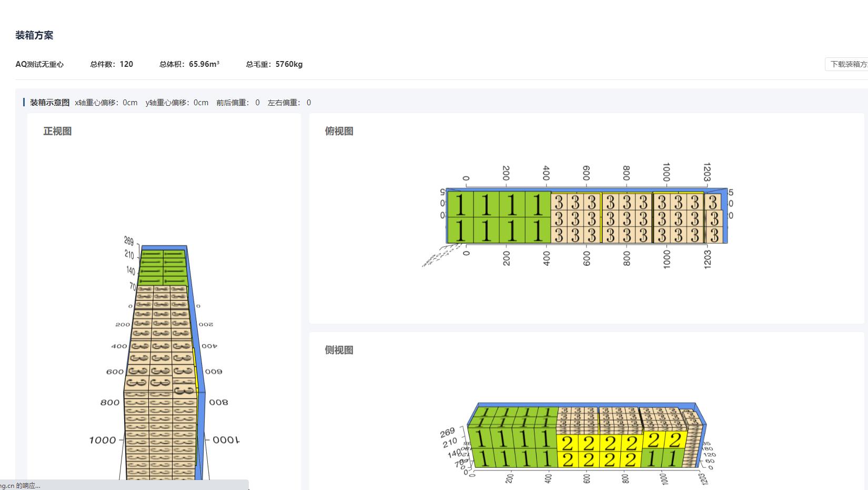Click the x轴重心偏移 value label
Screen dimensions: 868x490
(106, 103)
